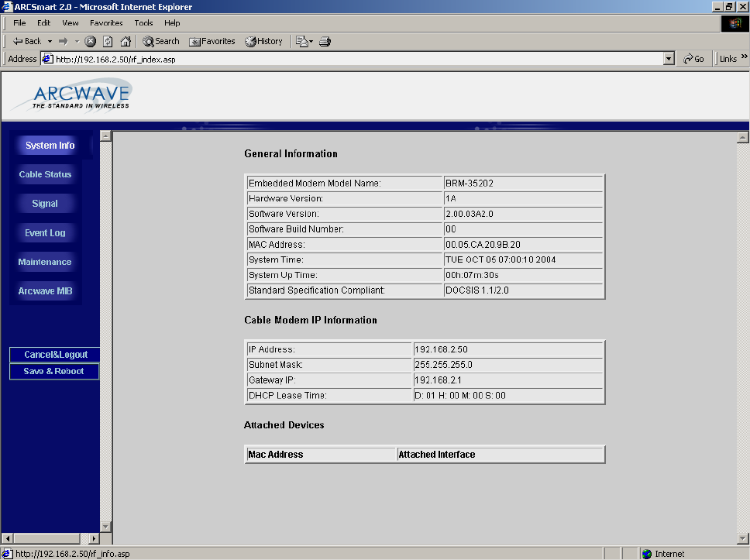Click main pane scroll down arrow
750x560 pixels.
point(742,538)
